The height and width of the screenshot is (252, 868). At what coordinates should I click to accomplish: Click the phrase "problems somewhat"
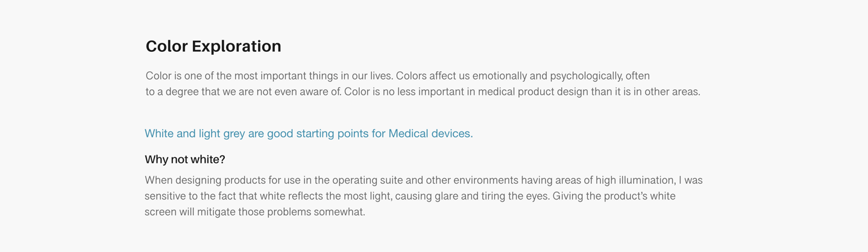316,212
